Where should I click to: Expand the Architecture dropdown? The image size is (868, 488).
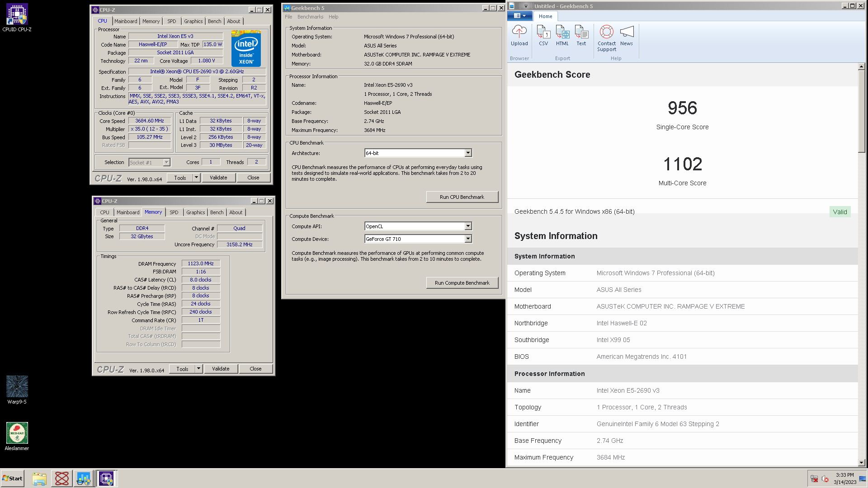tap(468, 153)
